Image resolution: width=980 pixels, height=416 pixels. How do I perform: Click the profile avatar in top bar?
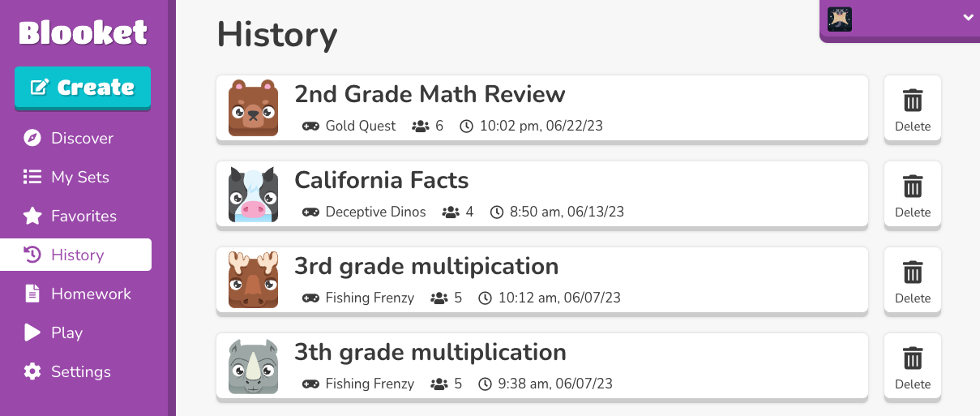[840, 19]
